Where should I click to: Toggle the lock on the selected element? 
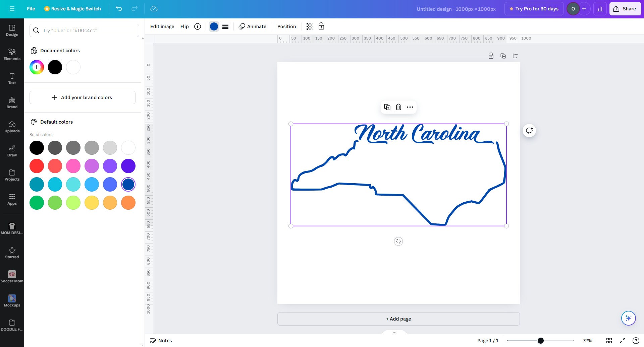pos(321,26)
